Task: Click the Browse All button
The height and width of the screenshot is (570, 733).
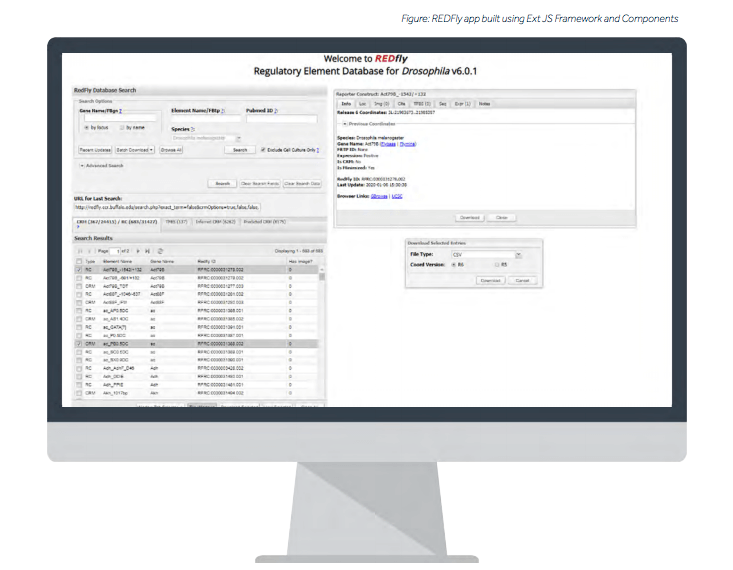Action: [x=171, y=150]
